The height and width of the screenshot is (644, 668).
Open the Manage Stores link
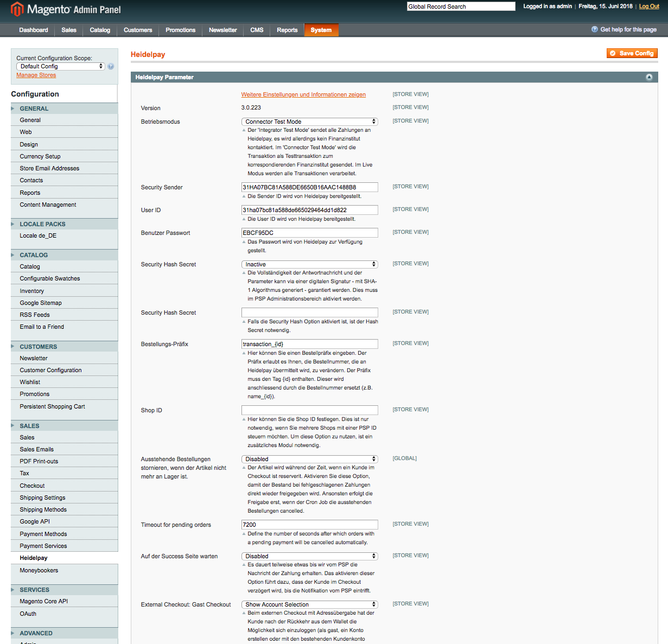click(36, 75)
